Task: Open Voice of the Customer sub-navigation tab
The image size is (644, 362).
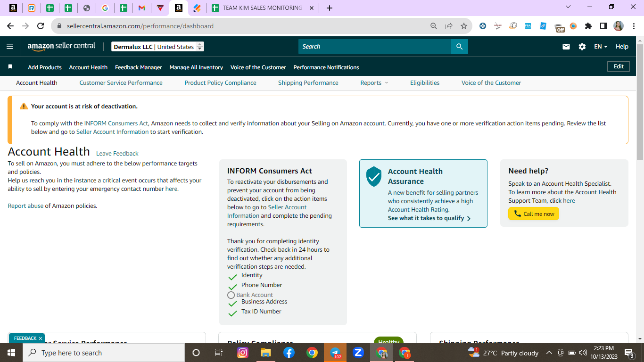Action: click(491, 83)
